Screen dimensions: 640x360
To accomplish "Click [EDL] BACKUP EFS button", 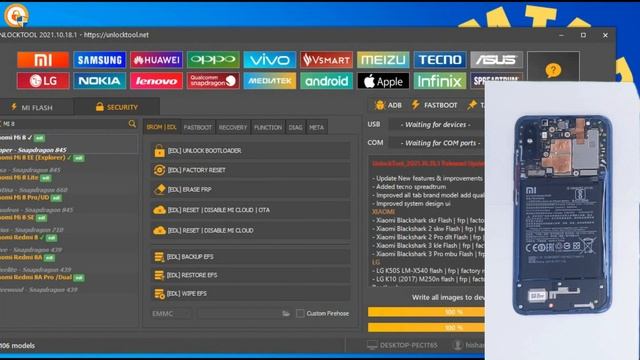I will pyautogui.click(x=251, y=257).
